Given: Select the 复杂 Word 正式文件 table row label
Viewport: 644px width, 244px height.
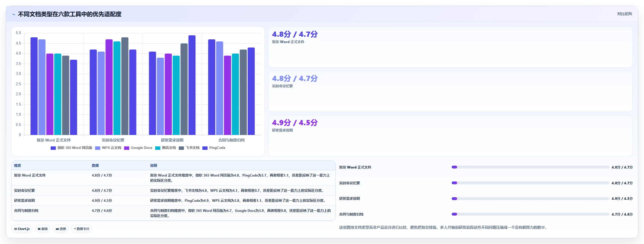Looking at the screenshot, I should [x=30, y=175].
